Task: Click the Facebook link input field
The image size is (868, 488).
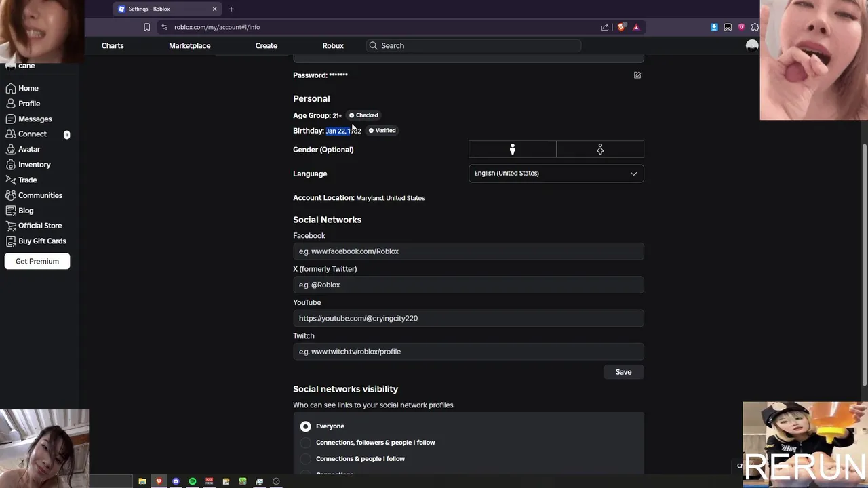Action: click(x=469, y=251)
